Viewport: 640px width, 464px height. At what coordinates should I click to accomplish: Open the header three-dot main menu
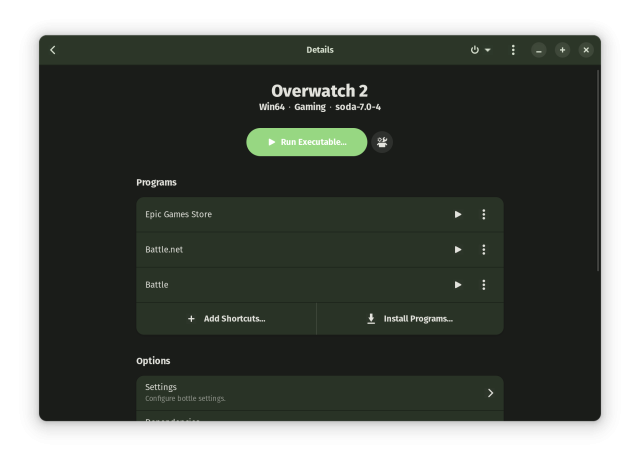pos(513,50)
